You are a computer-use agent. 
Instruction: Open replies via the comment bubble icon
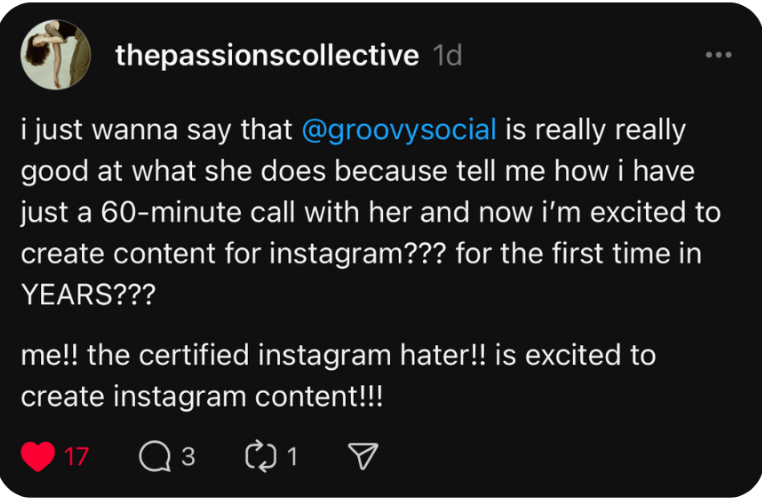point(155,457)
